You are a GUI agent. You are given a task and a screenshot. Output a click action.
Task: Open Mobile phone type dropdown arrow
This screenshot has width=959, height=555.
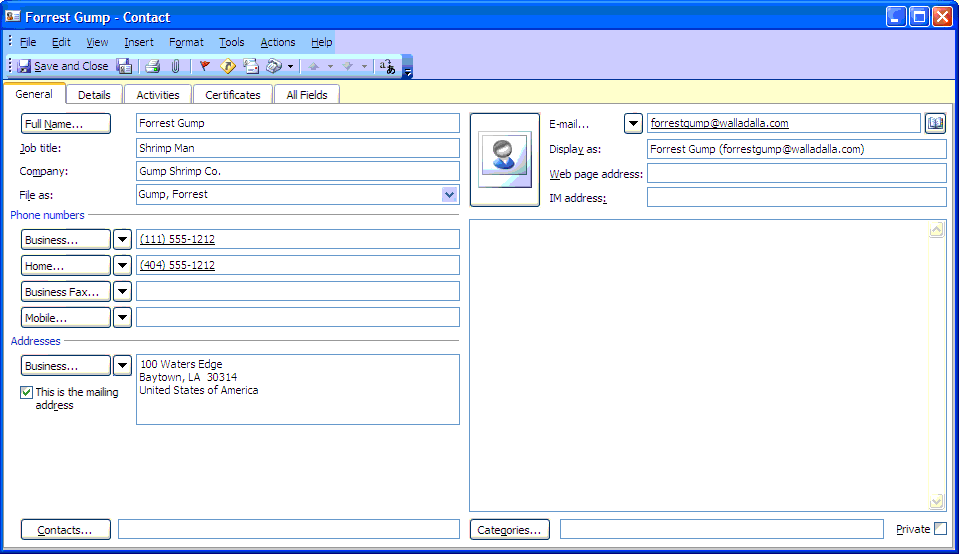[122, 318]
